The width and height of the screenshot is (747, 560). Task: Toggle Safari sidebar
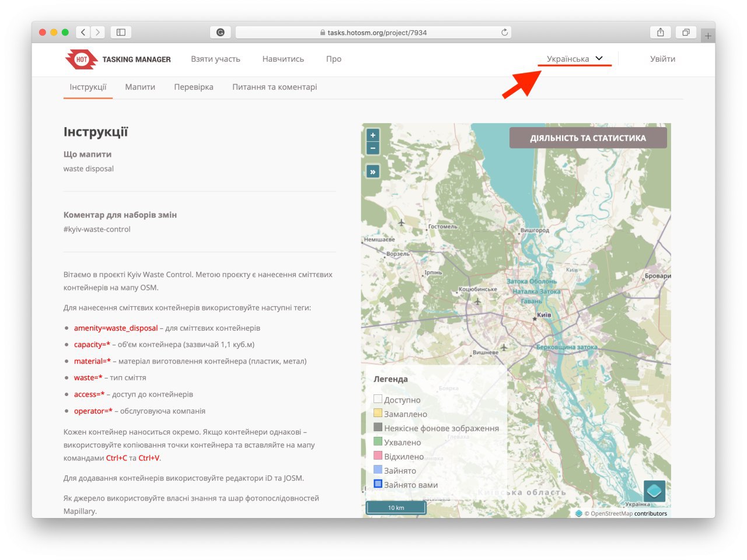tap(121, 32)
